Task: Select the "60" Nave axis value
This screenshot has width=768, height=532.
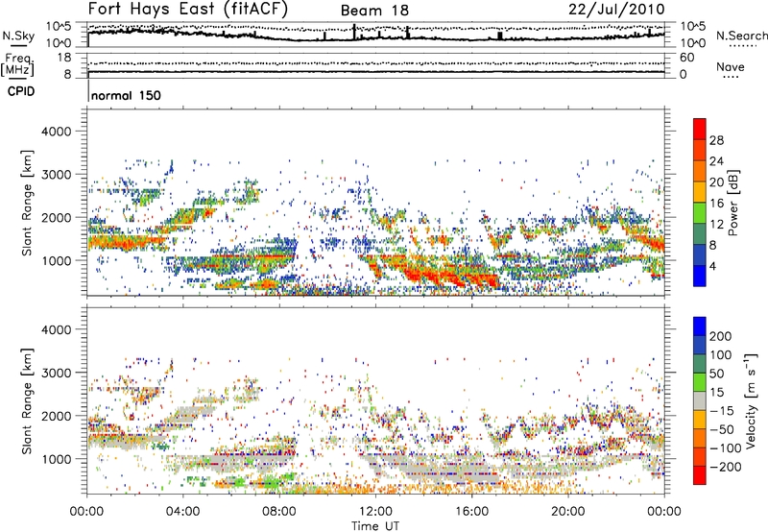Action: click(x=686, y=58)
